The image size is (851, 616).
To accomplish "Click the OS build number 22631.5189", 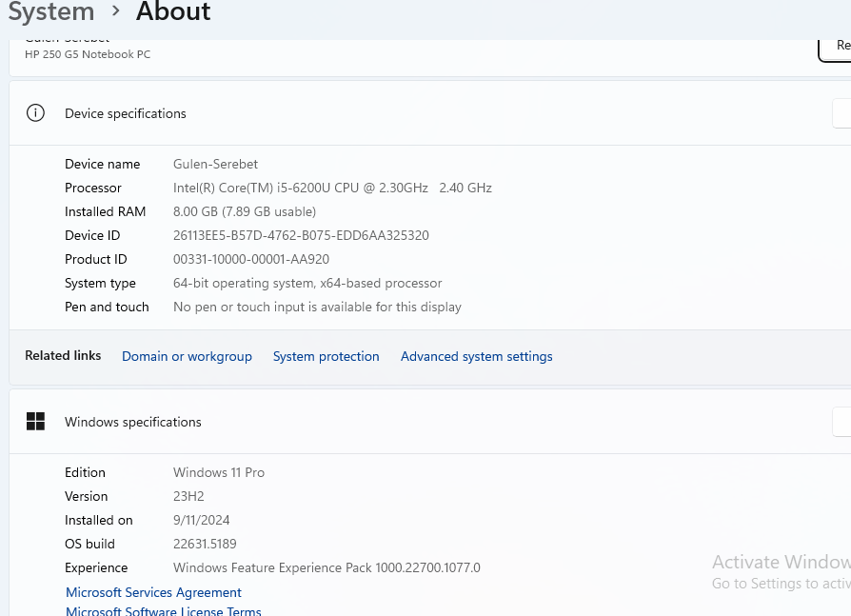I will (x=205, y=544).
